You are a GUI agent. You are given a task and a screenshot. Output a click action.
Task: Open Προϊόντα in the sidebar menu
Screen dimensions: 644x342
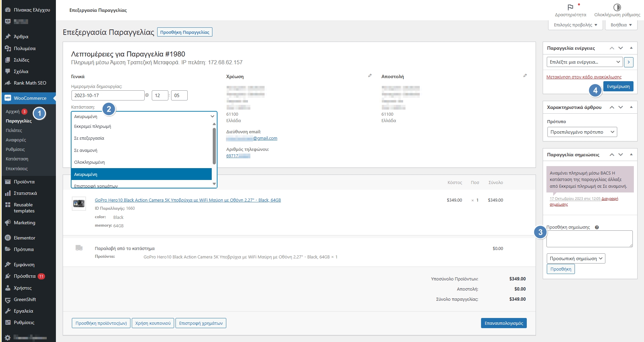24,182
